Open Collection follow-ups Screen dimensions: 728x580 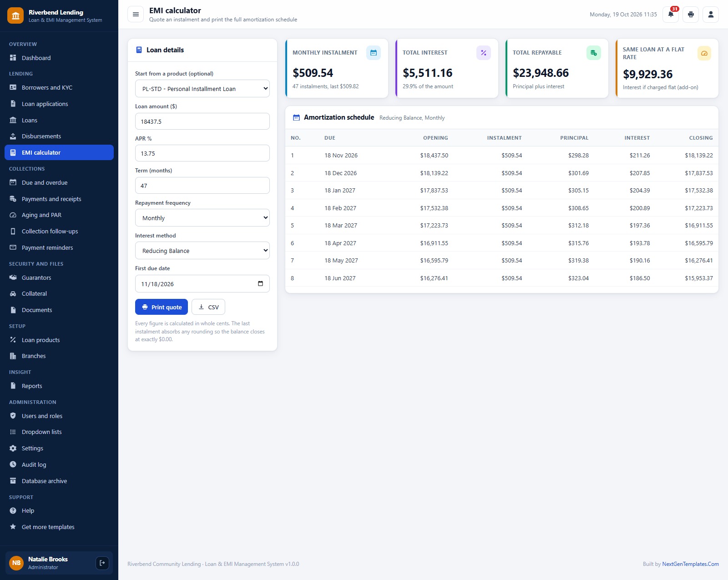point(59,231)
